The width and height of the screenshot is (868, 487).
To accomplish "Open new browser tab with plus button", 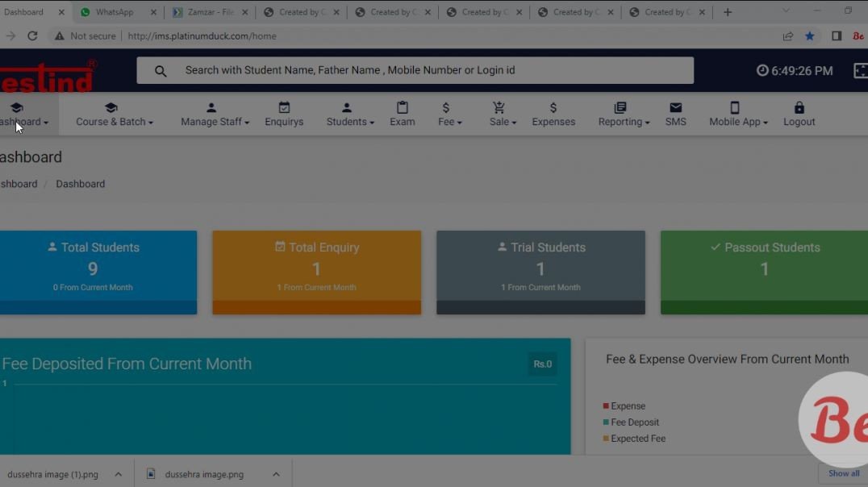I will point(728,12).
